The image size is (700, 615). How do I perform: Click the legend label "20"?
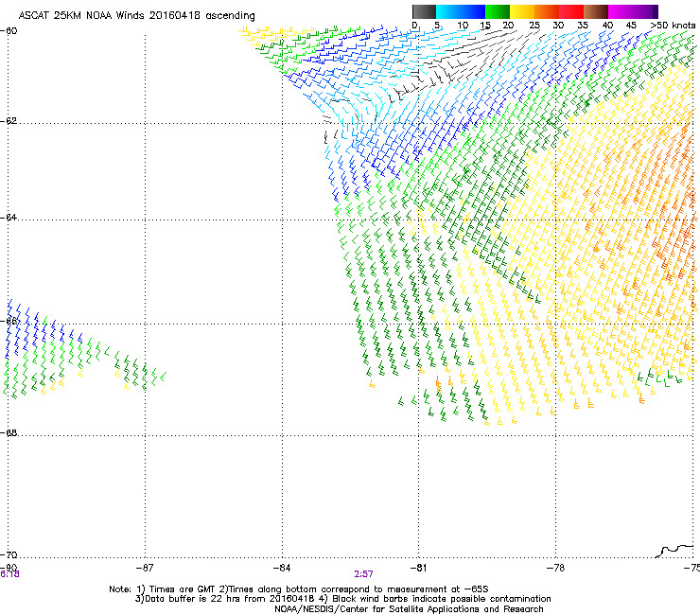508,26
